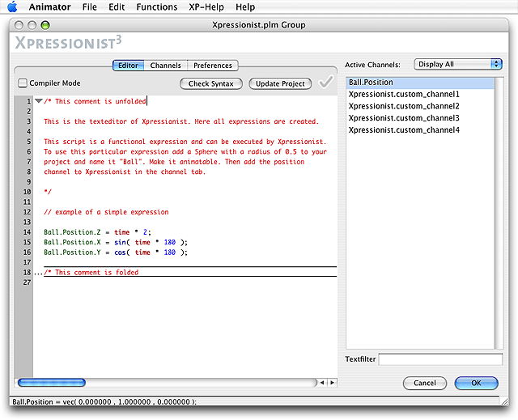Open the Help menu
Image resolution: width=518 pixels, height=420 pixels.
coord(245,7)
